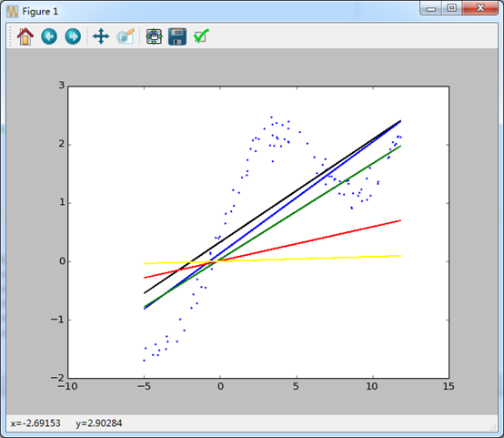Activate the Zoom to rectangle tool
Viewport: 504px width, 438px height.
click(x=126, y=36)
